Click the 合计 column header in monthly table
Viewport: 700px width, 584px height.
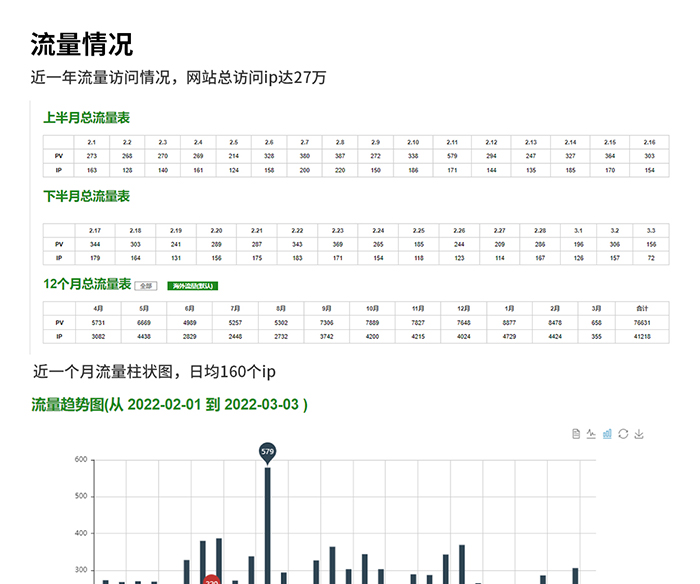coord(642,308)
